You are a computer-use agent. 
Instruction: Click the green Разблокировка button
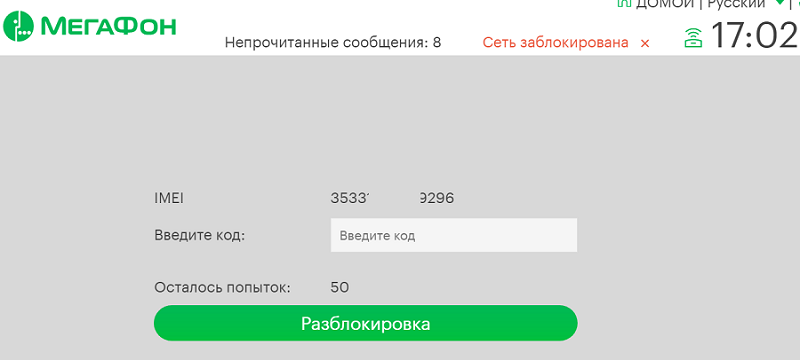point(365,323)
